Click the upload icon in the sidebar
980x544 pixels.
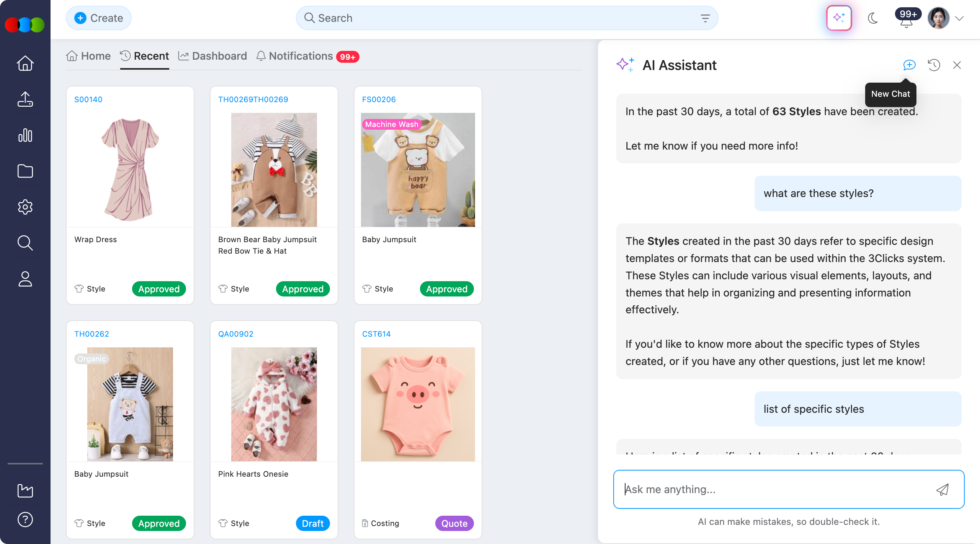tap(25, 99)
